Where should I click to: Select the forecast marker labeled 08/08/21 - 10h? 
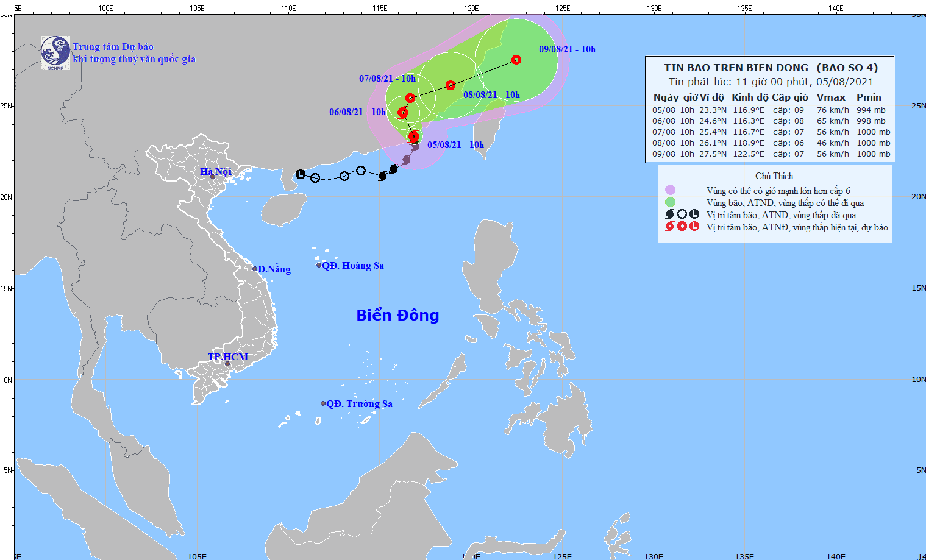451,85
